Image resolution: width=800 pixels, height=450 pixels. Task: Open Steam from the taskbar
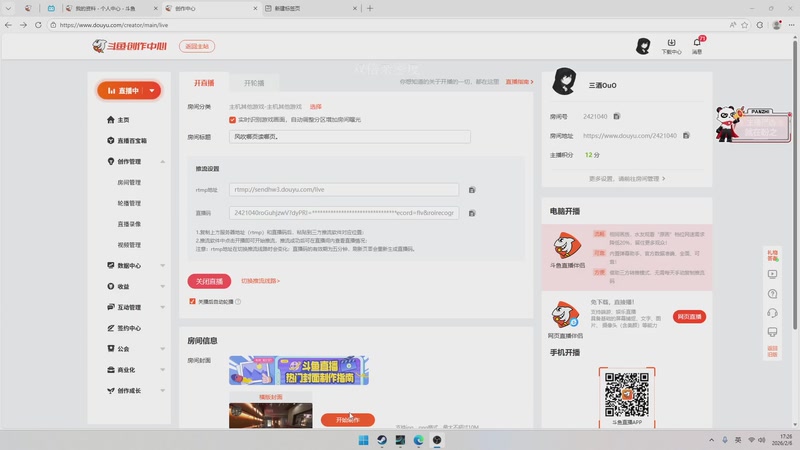(x=382, y=440)
